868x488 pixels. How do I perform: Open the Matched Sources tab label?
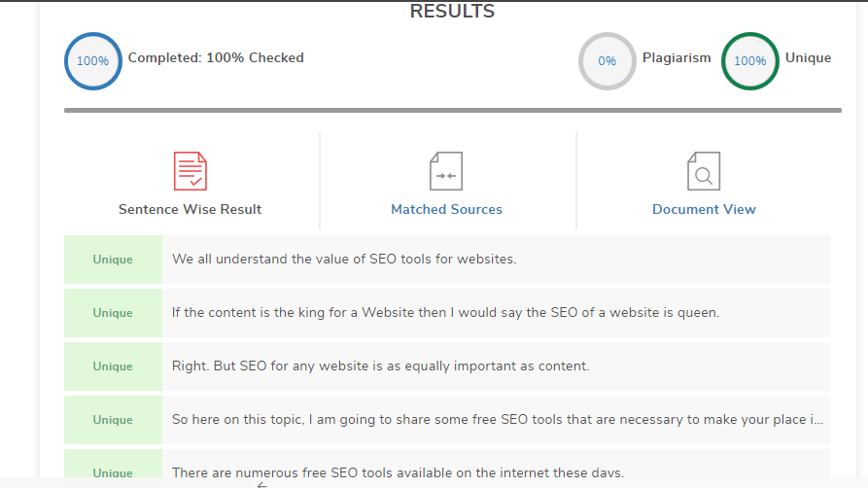(447, 209)
